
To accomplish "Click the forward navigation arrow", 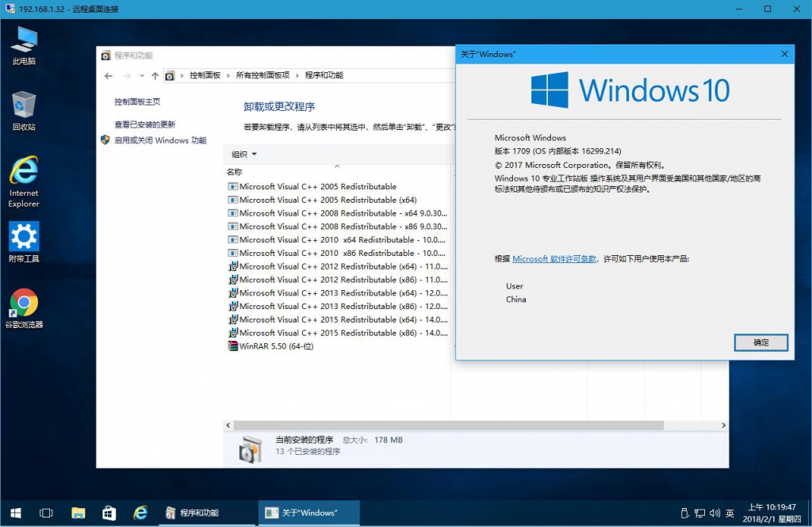I will [127, 76].
